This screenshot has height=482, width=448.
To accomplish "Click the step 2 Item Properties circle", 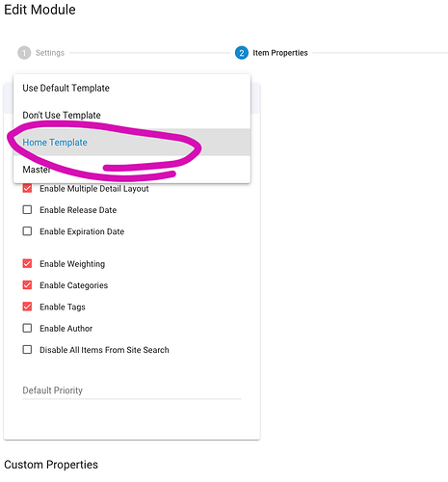I will coord(242,53).
